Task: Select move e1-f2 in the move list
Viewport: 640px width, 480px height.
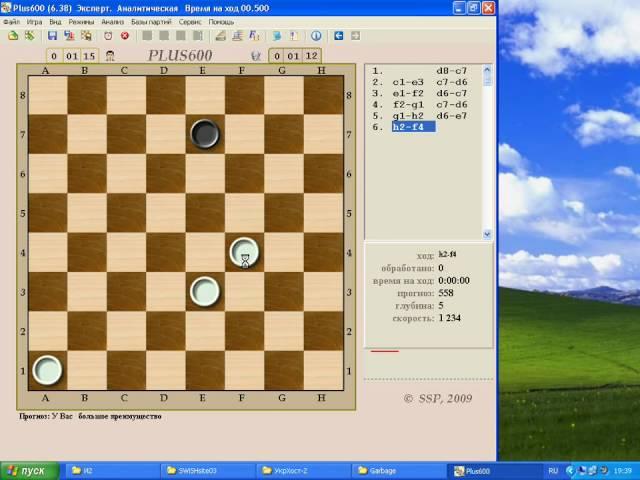Action: (408, 93)
